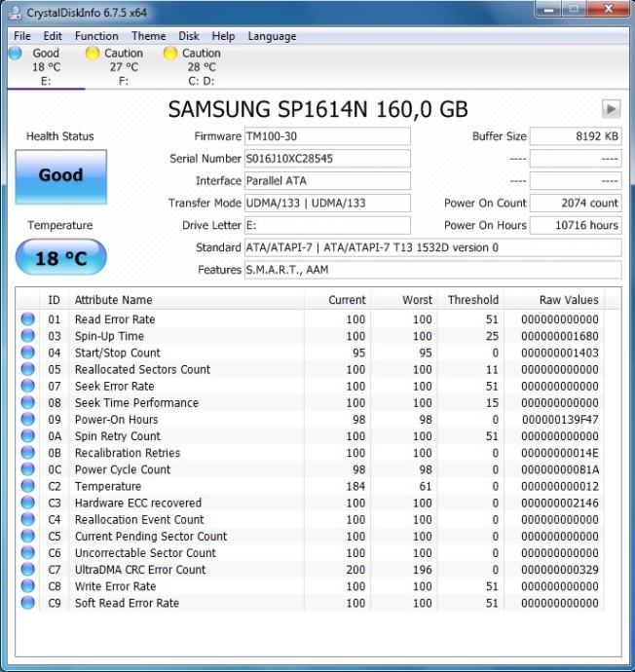635x672 pixels.
Task: Click the CrystalDiskInfo title bar icon
Action: pyautogui.click(x=15, y=13)
